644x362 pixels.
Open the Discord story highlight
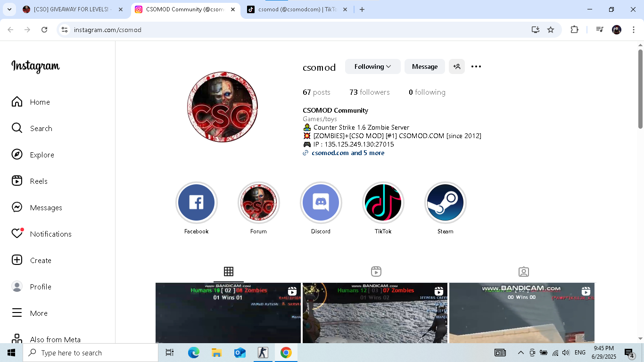321,203
